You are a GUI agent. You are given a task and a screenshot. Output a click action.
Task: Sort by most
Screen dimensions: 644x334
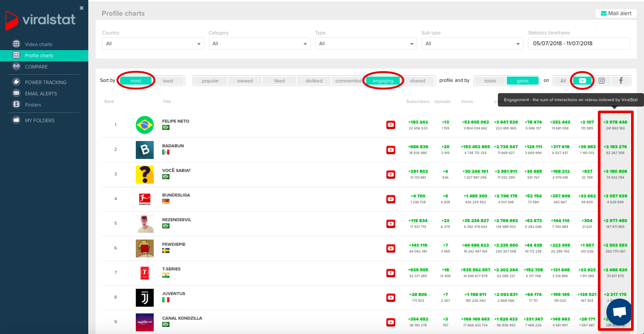(x=136, y=81)
